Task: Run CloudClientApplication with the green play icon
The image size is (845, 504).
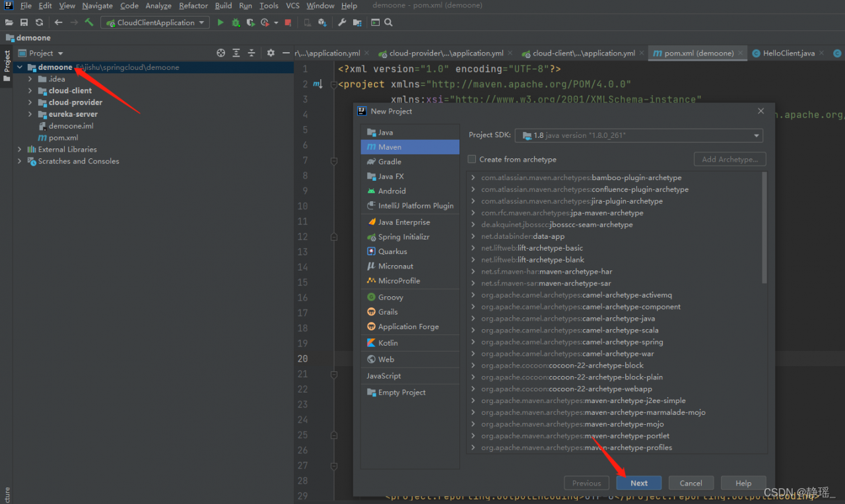Action: (220, 22)
